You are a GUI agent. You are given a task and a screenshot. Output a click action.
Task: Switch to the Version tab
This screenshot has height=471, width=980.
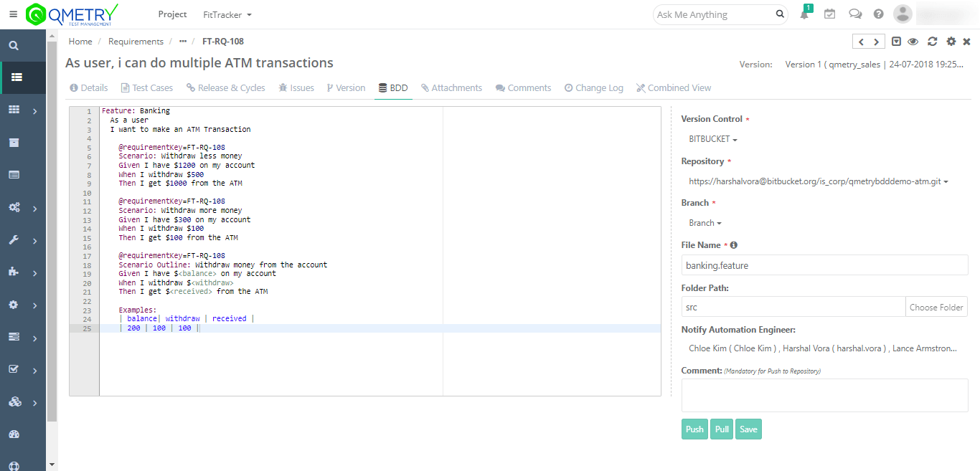pos(346,87)
